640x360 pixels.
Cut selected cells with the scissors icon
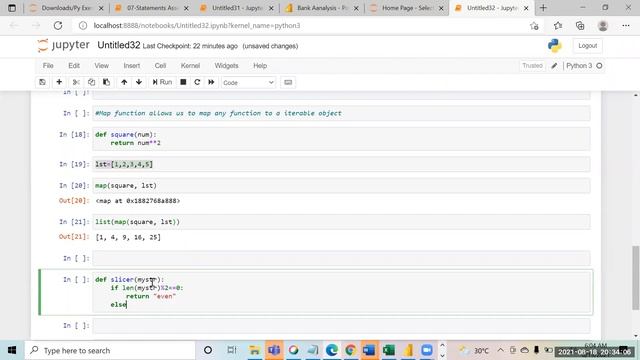pos(76,82)
